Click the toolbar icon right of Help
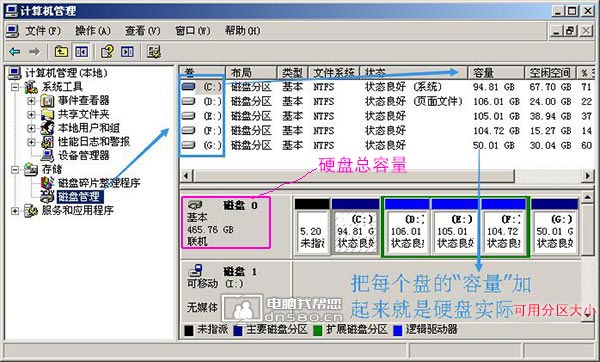The width and height of the screenshot is (600, 362). click(x=127, y=51)
